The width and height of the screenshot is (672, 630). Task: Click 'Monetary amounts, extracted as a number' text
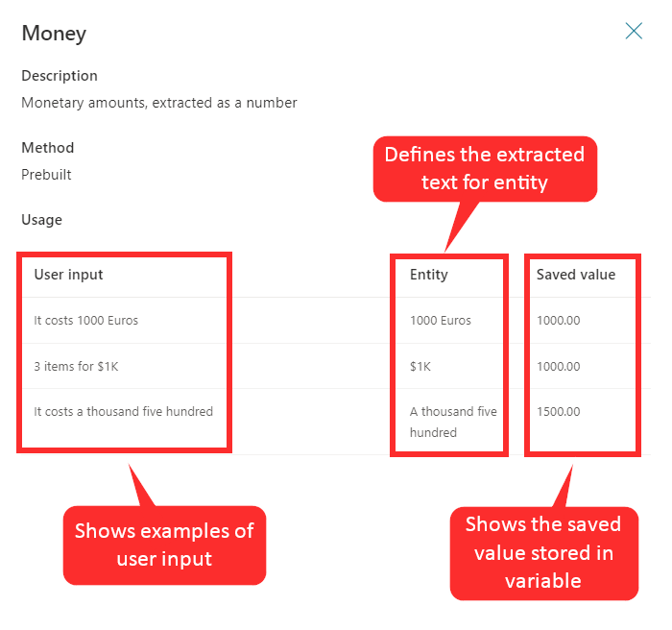(159, 103)
